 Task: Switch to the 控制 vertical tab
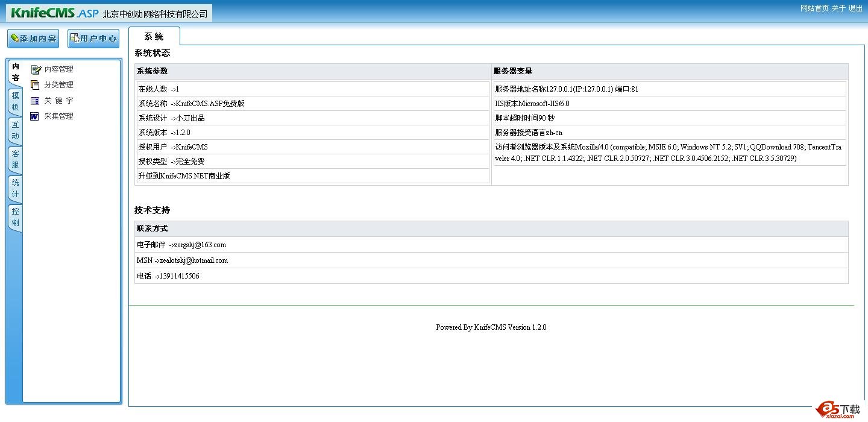pyautogui.click(x=16, y=217)
